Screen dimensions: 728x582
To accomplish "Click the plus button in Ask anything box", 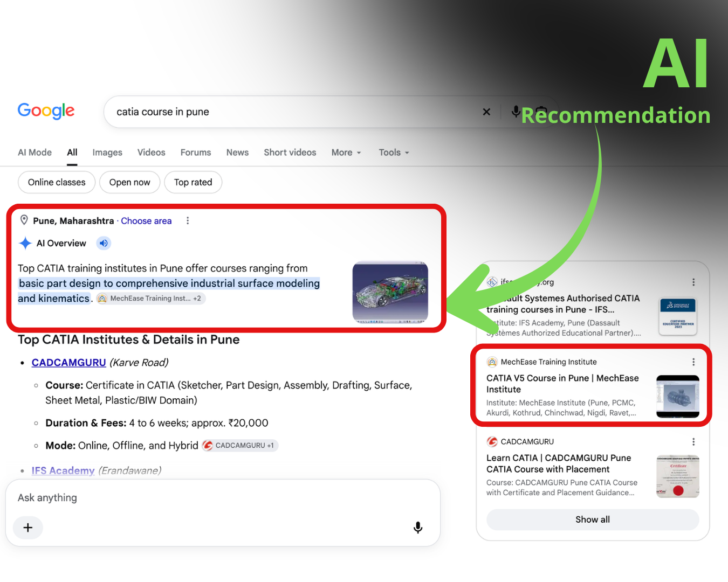I will coord(28,528).
